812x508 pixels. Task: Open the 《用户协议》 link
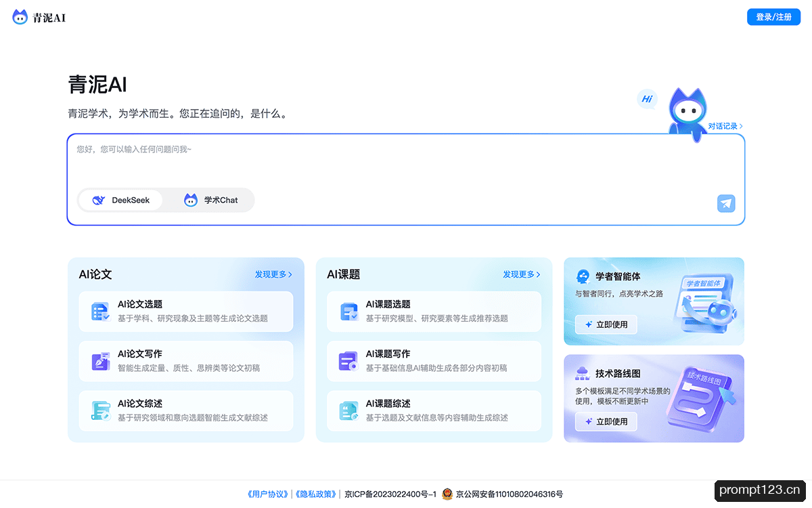coord(269,494)
